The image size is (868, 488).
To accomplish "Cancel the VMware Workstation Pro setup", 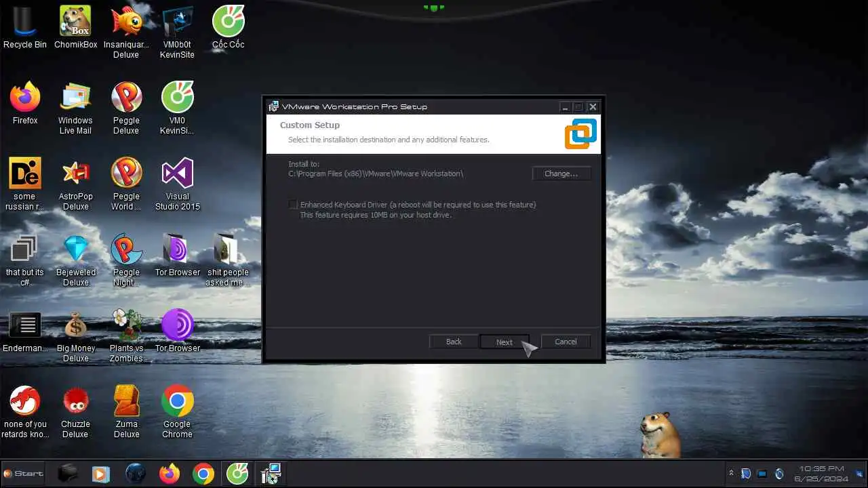I will click(x=566, y=342).
